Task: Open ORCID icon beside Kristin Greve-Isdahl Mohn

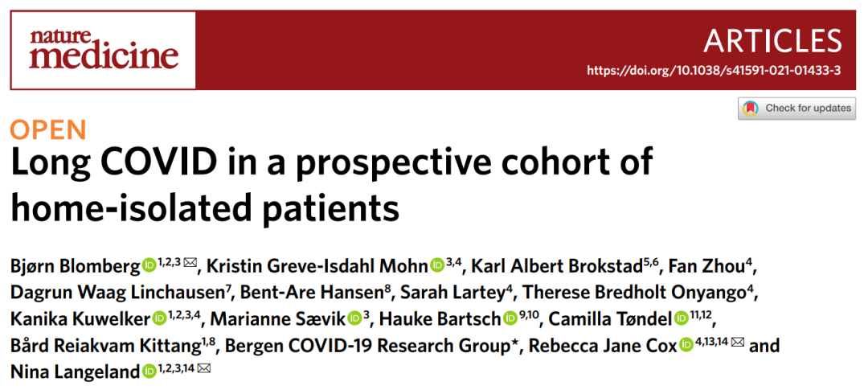Action: (x=438, y=266)
